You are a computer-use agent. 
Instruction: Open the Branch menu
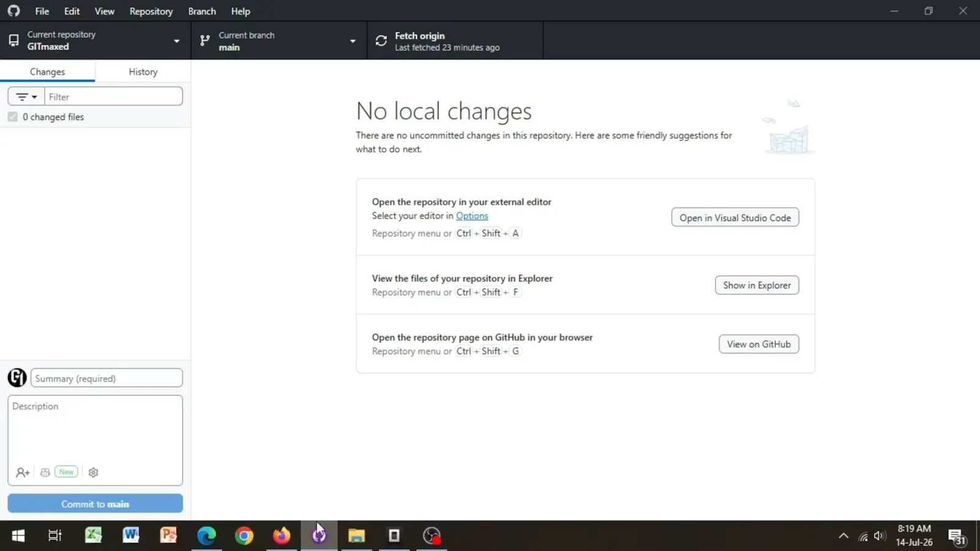tap(202, 11)
